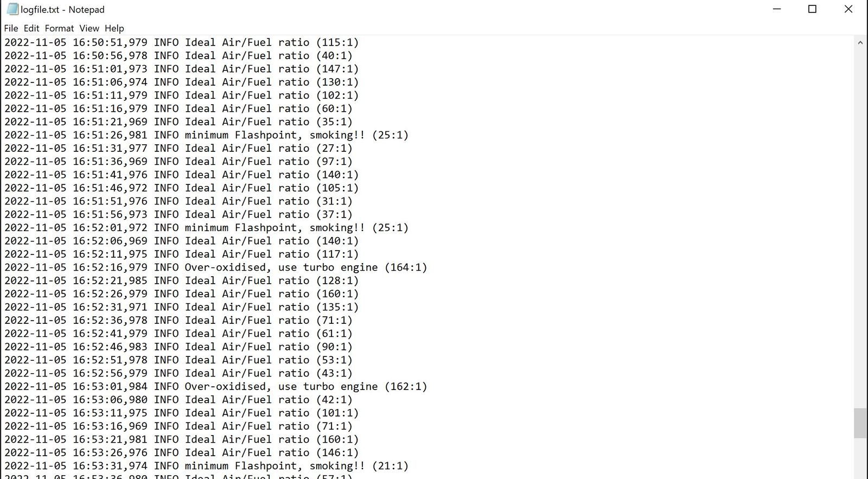
Task: Place cursor on the first Over-oxidised log entry
Action: (x=217, y=267)
